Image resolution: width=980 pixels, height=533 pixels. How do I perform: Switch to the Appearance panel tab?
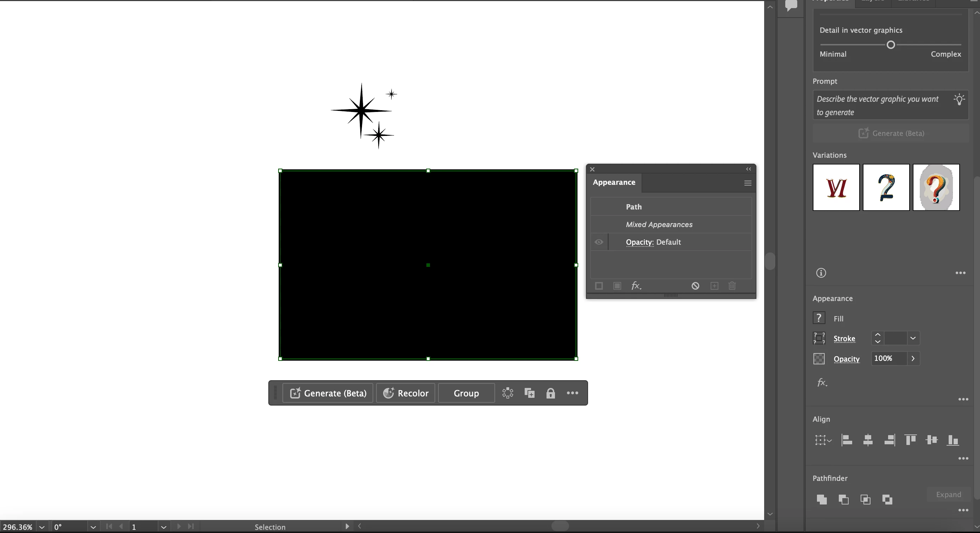point(614,183)
